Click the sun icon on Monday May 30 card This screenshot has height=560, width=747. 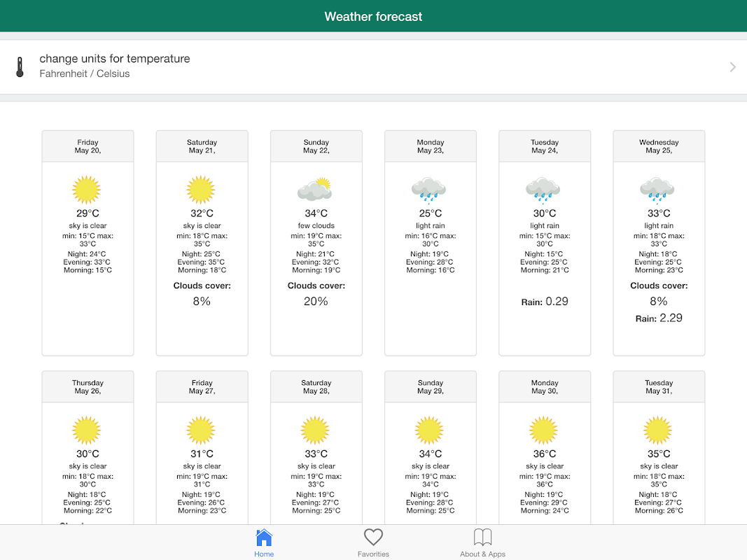[543, 430]
